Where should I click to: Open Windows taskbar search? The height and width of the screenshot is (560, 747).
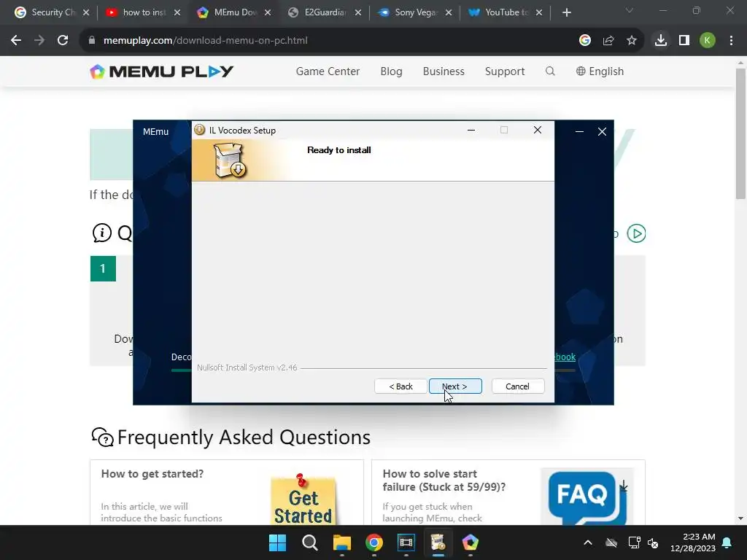(309, 542)
